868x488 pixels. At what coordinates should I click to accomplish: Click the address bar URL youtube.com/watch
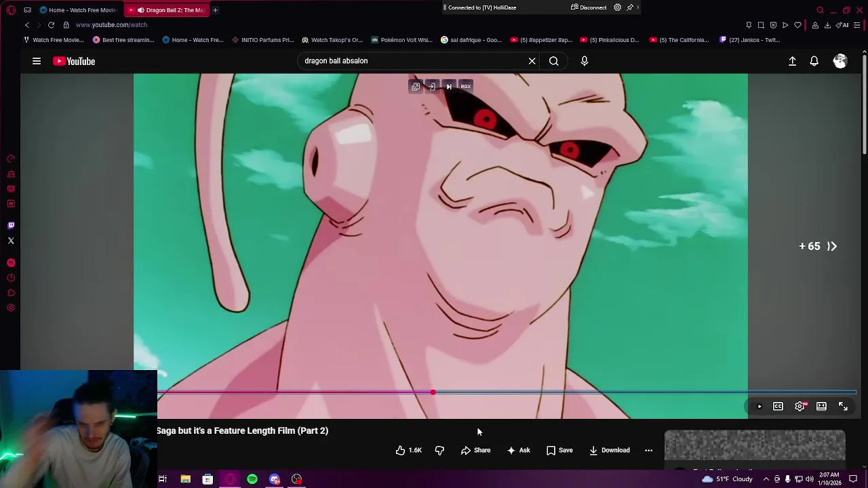pyautogui.click(x=111, y=25)
